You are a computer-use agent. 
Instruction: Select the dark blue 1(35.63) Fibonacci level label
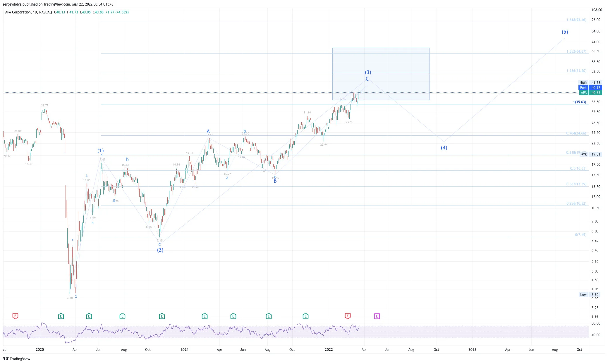pos(579,102)
